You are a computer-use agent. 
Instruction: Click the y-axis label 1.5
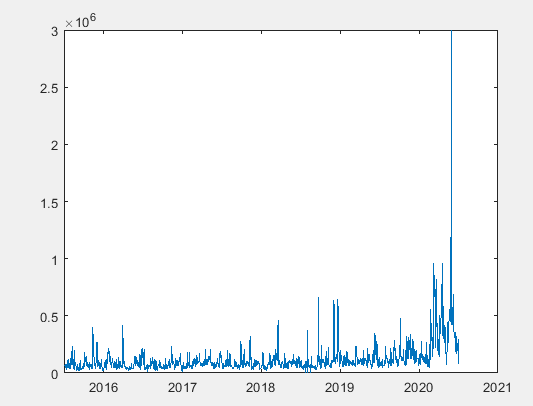coord(49,203)
